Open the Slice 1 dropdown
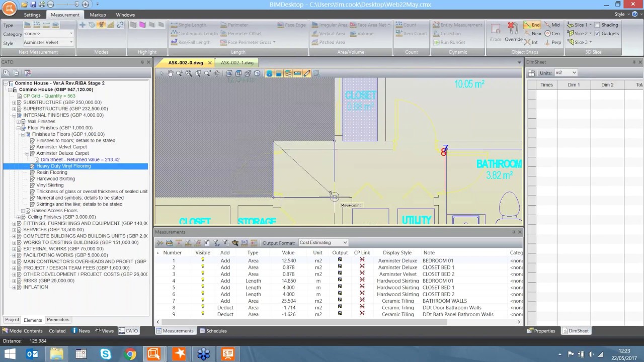644x362 pixels. pyautogui.click(x=591, y=25)
